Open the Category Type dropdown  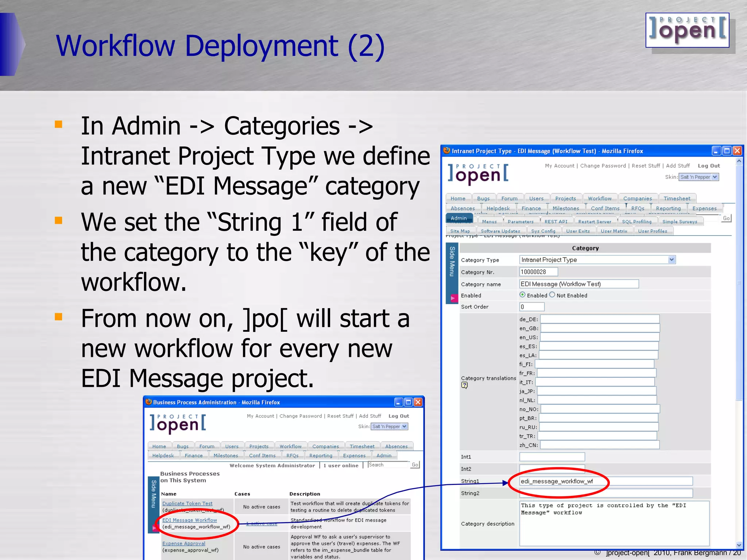click(597, 260)
